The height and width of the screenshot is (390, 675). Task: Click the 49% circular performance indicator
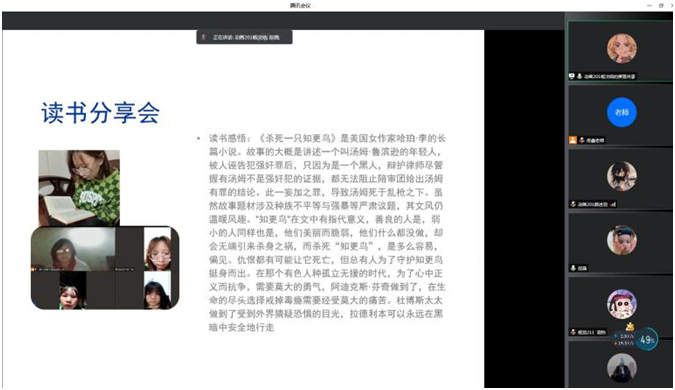647,340
